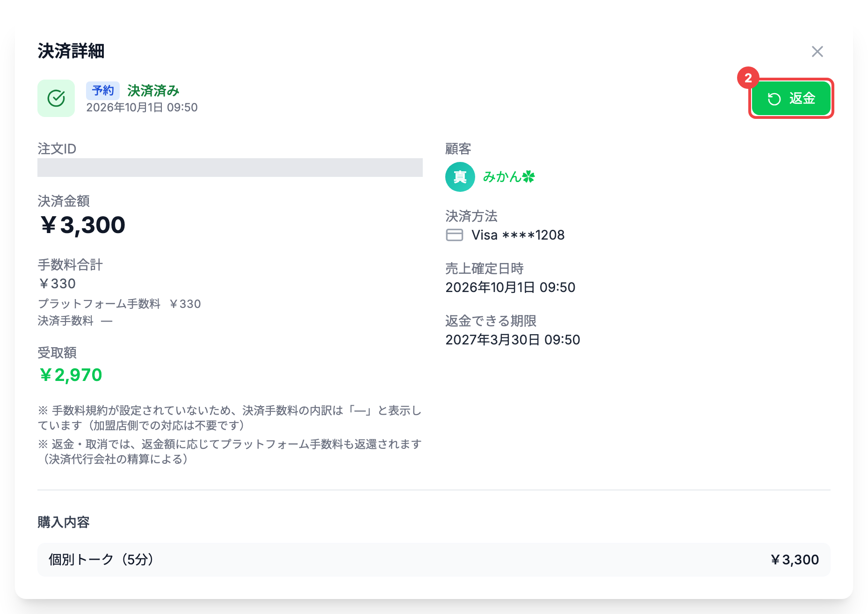Click the 予約 badge label
Viewport: 868px width, 614px height.
click(x=103, y=90)
